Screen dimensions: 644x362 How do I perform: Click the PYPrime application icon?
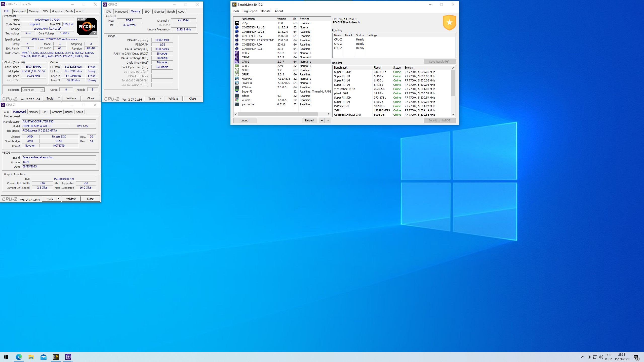pyautogui.click(x=237, y=87)
